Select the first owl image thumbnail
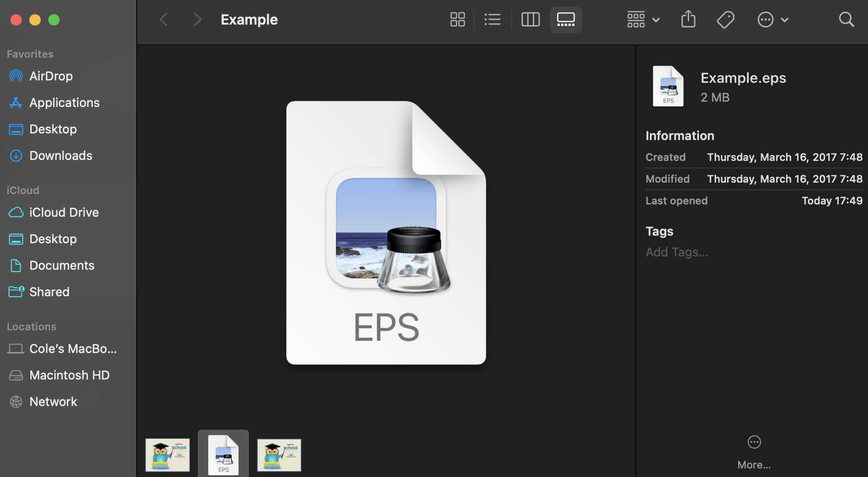The height and width of the screenshot is (477, 868). click(168, 455)
